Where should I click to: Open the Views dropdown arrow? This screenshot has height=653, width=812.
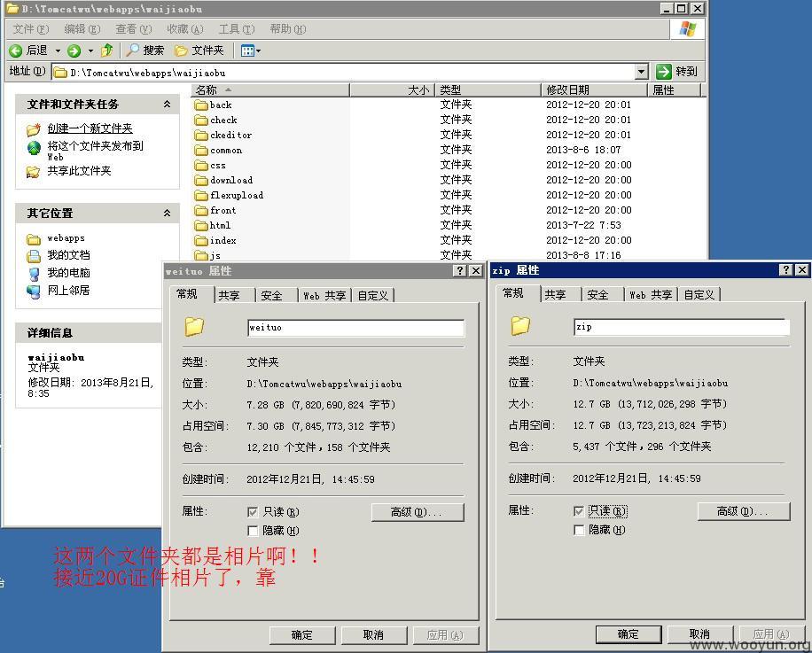259,51
